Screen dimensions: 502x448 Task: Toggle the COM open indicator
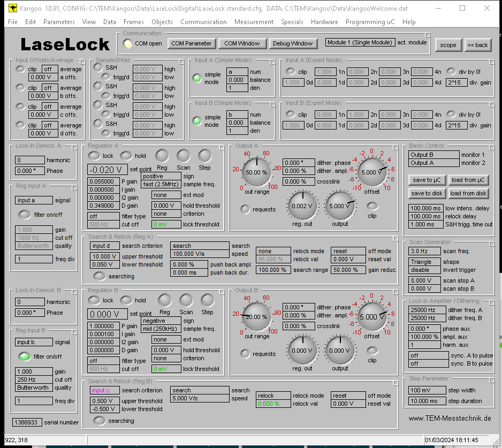tap(128, 43)
